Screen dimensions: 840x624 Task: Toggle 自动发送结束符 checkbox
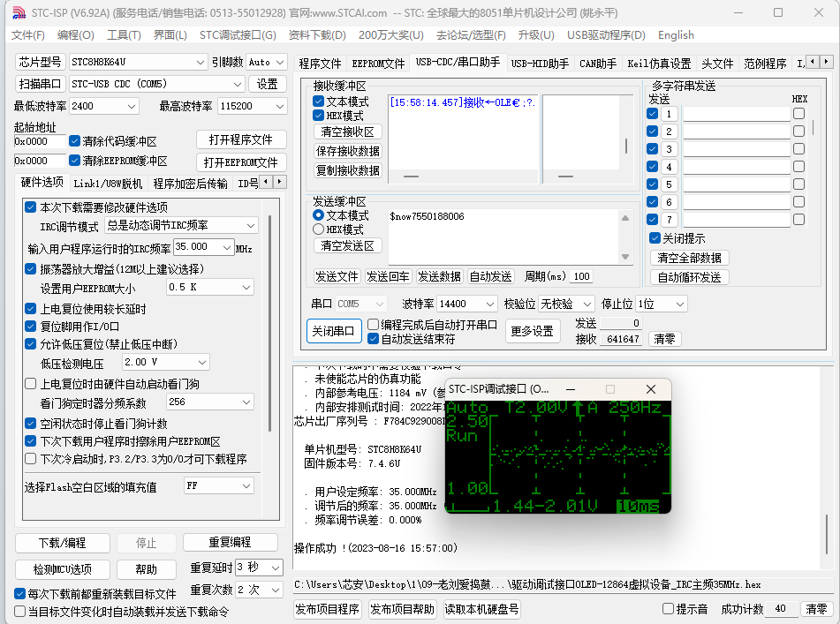(x=374, y=339)
